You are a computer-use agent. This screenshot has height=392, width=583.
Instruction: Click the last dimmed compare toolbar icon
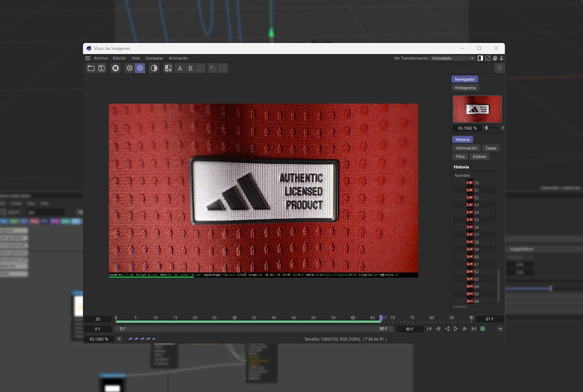tap(223, 68)
